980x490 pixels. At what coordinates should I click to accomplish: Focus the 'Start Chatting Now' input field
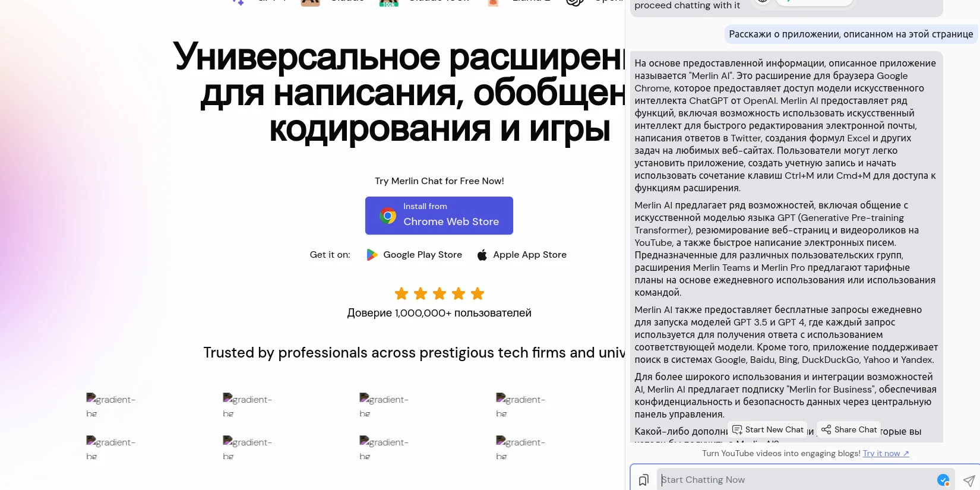click(x=796, y=480)
